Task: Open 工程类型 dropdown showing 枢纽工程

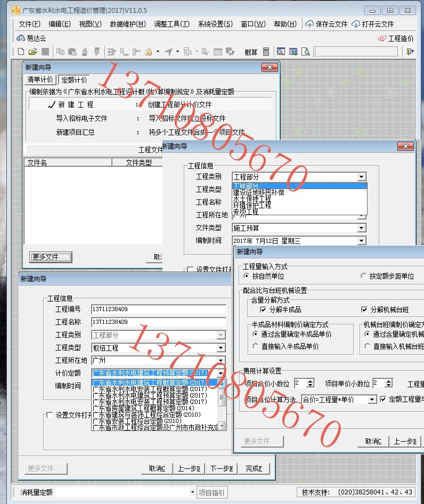Action: pyautogui.click(x=221, y=347)
